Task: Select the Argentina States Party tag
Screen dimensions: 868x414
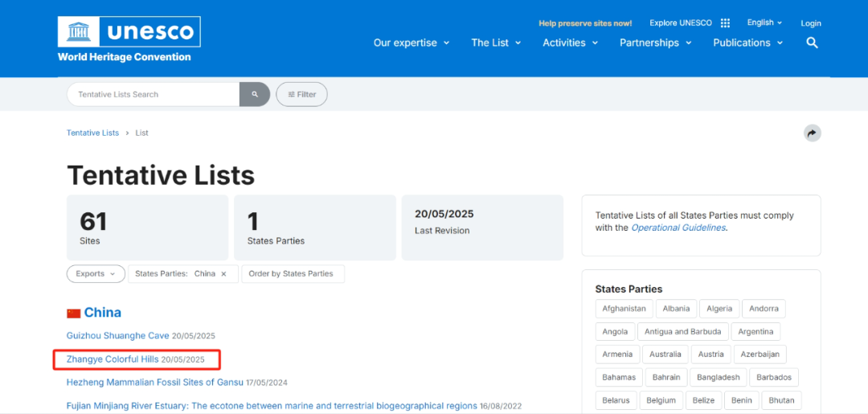Action: click(756, 332)
